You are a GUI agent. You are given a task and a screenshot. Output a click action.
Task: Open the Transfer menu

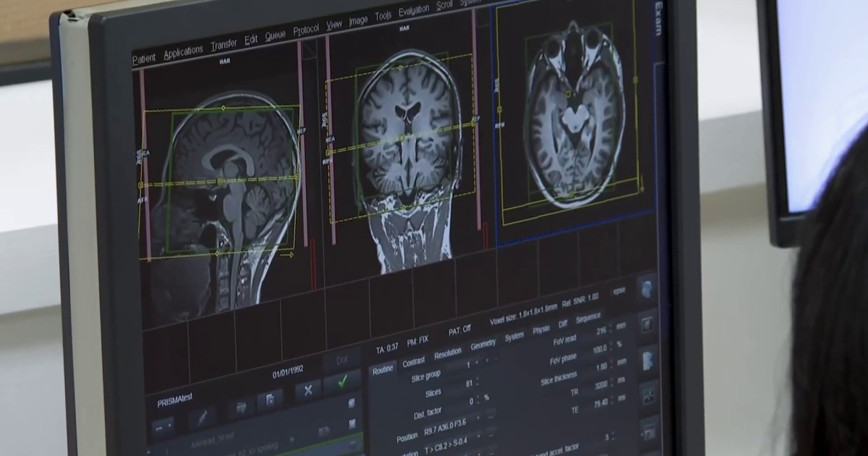point(224,45)
